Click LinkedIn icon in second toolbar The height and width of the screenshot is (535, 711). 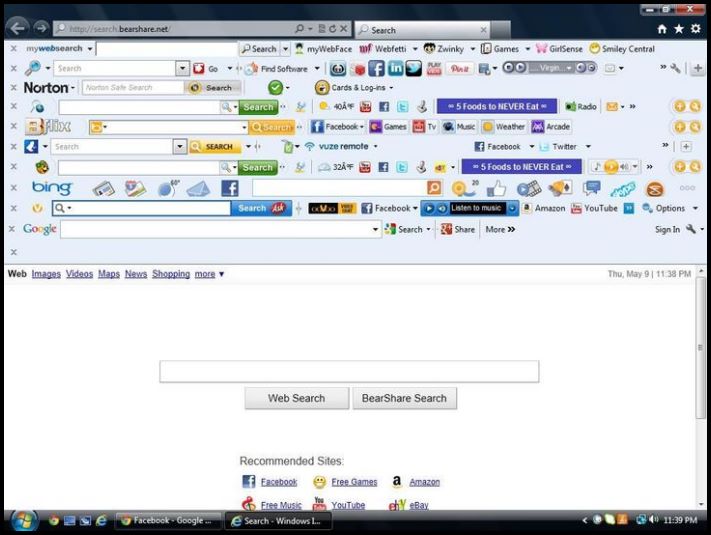(x=395, y=68)
